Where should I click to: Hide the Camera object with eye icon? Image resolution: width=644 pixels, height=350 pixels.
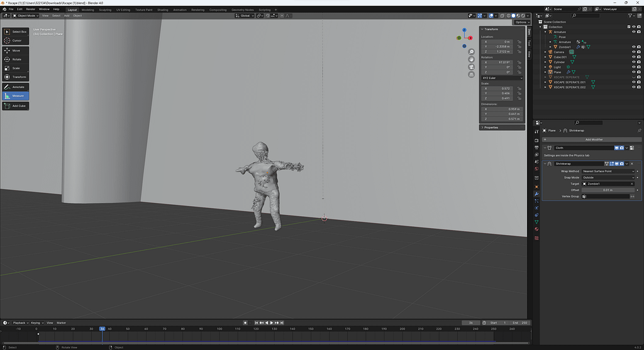[633, 52]
